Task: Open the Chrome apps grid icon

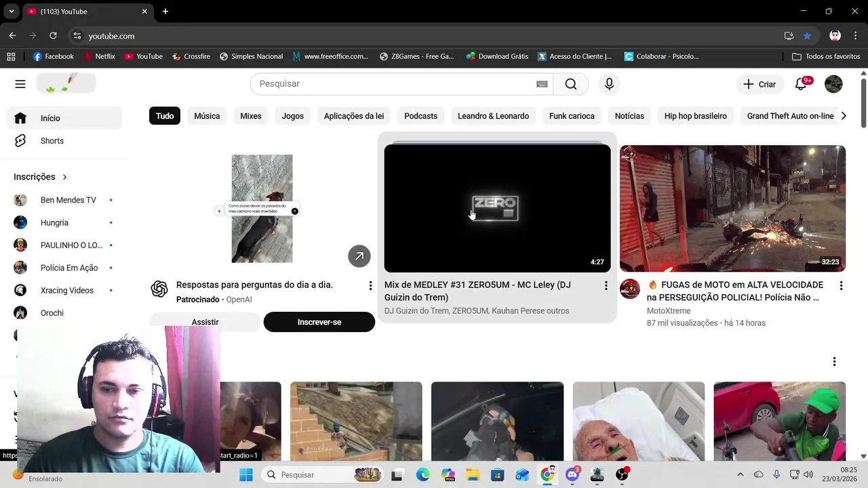Action: 11,56
